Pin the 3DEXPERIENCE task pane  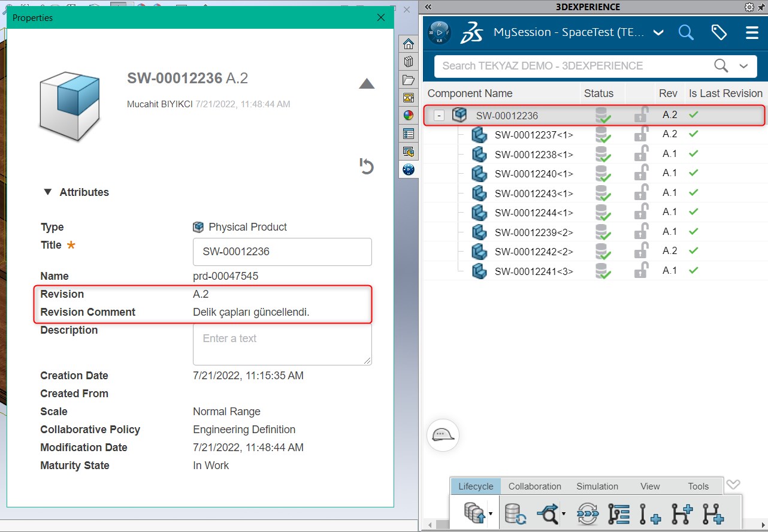[761, 7]
